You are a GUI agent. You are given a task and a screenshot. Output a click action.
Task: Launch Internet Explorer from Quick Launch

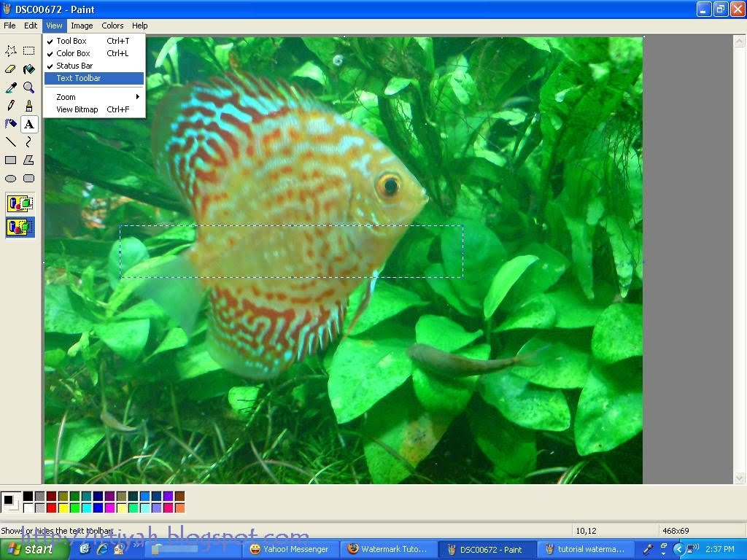(102, 550)
